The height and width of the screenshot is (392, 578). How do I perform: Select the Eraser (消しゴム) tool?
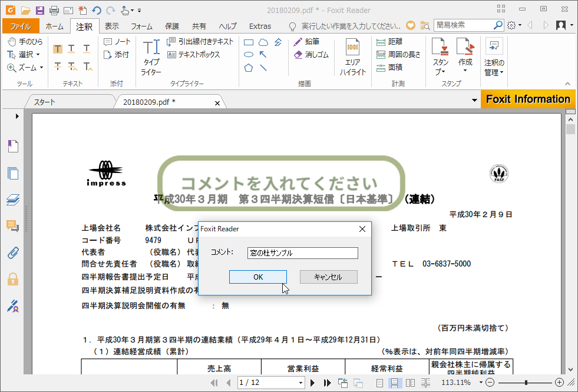[x=311, y=55]
